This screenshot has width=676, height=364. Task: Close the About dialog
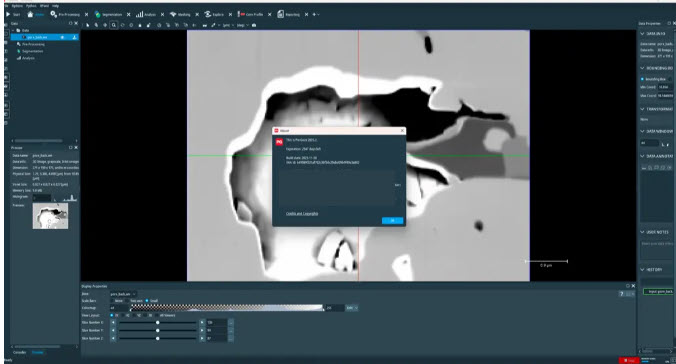(x=402, y=130)
